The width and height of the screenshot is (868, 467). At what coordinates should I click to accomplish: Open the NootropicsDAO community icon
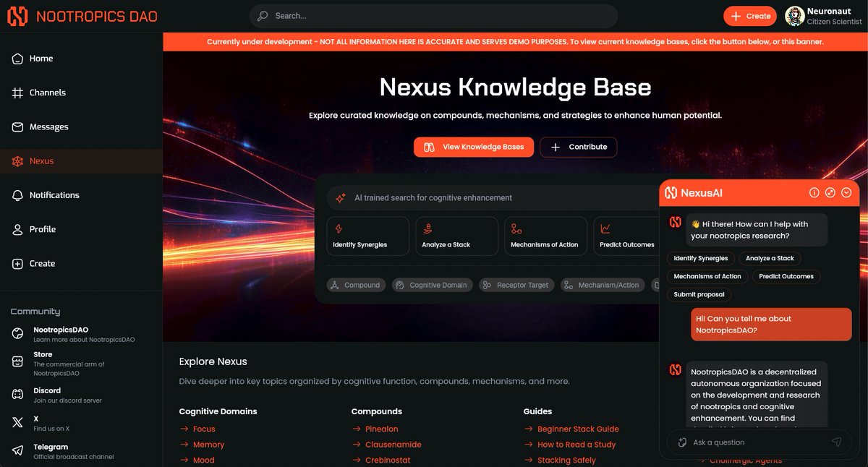[x=17, y=333]
